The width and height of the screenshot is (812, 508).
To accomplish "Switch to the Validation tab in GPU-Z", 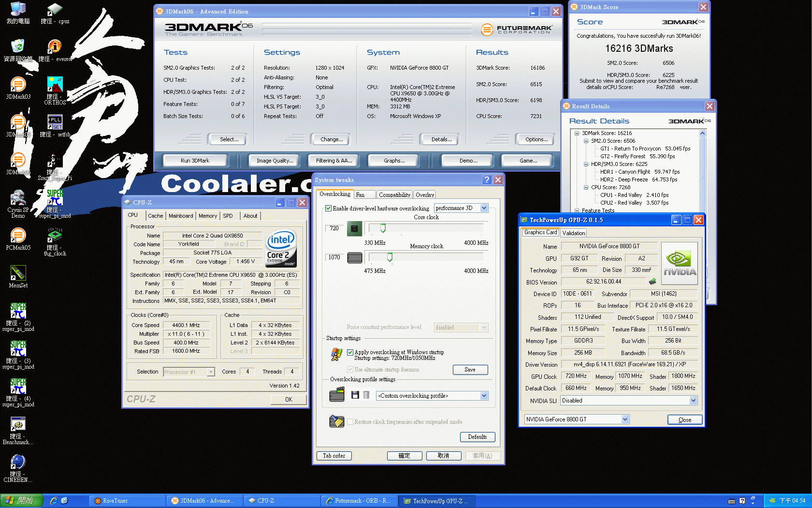I will tap(574, 233).
